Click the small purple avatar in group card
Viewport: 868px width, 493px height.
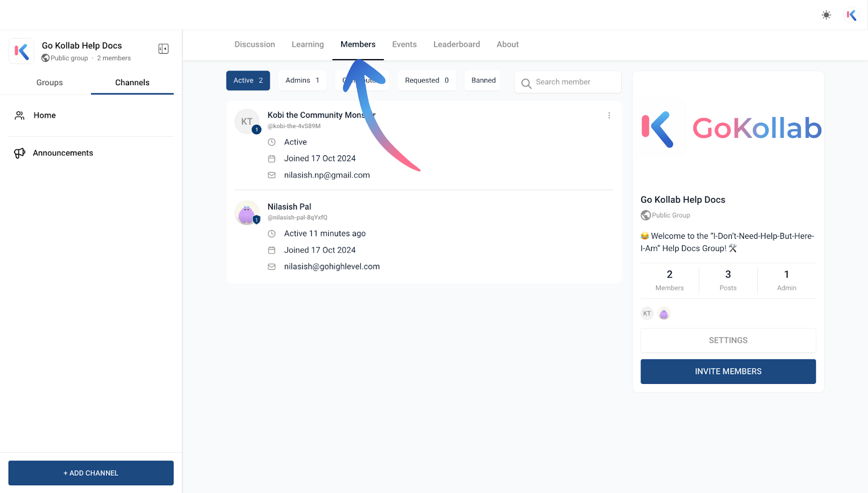(x=664, y=313)
